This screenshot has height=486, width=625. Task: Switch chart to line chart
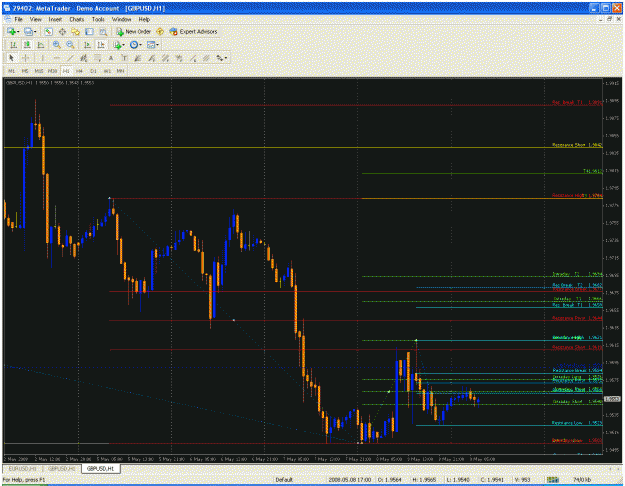[x=40, y=45]
